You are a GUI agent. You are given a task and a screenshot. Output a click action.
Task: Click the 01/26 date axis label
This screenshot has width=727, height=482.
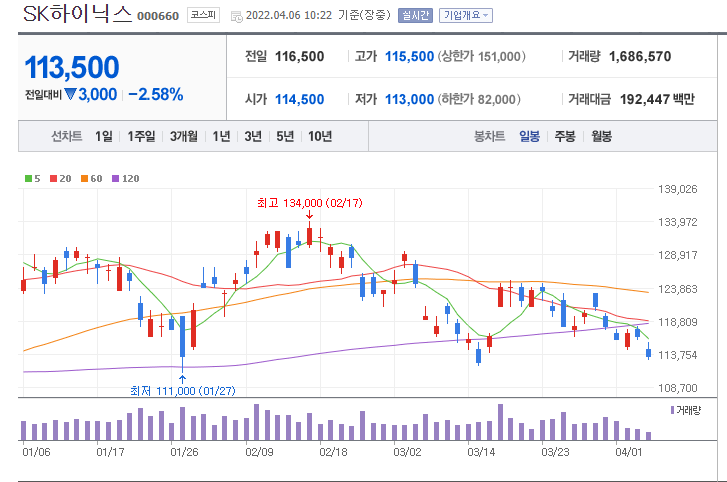[184, 452]
